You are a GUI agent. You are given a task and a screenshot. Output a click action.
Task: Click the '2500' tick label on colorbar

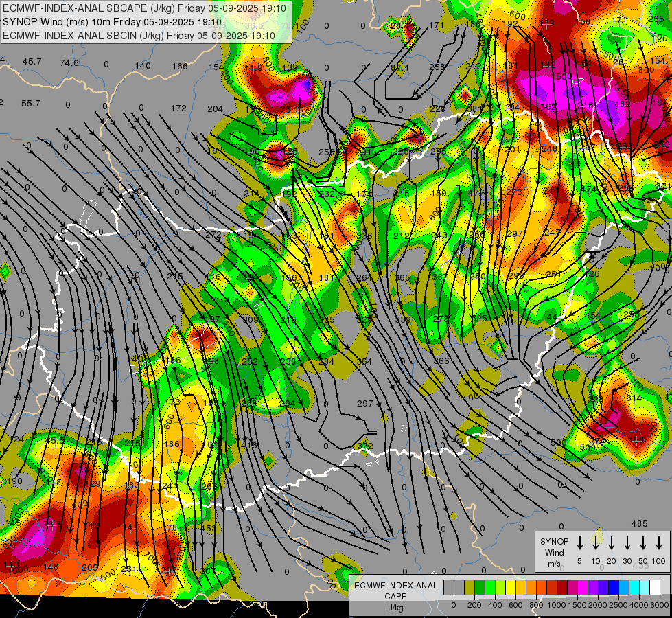[x=618, y=605]
